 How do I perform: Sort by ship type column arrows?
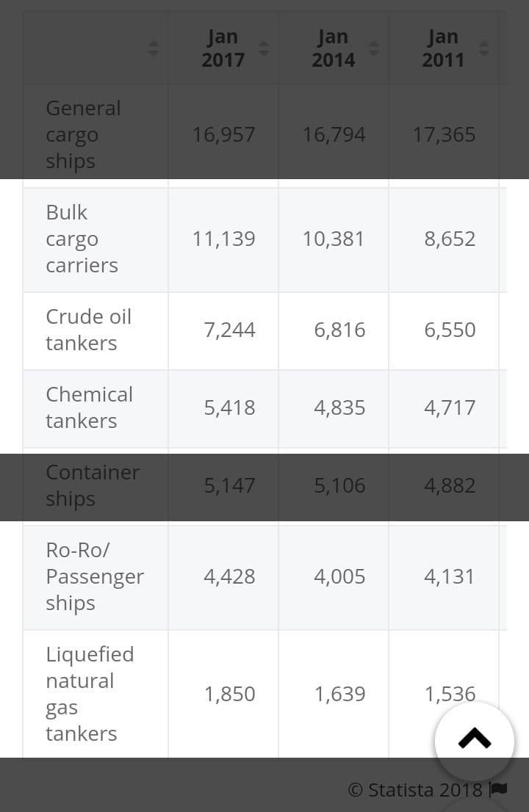pos(154,48)
